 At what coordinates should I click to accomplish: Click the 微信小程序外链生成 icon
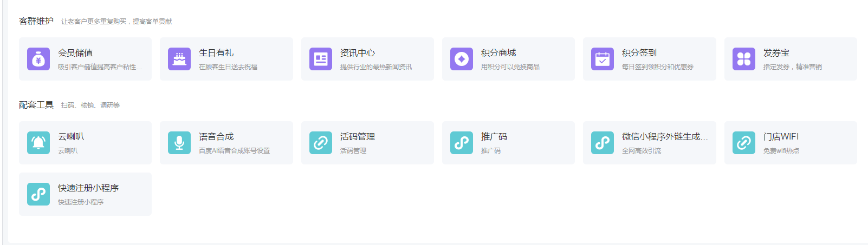603,143
